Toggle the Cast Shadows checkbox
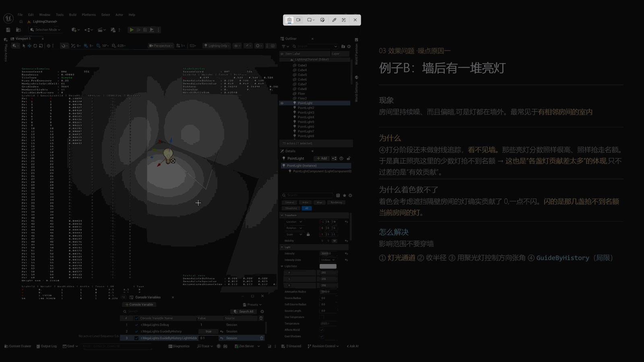Image resolution: width=644 pixels, height=362 pixels. point(322,336)
